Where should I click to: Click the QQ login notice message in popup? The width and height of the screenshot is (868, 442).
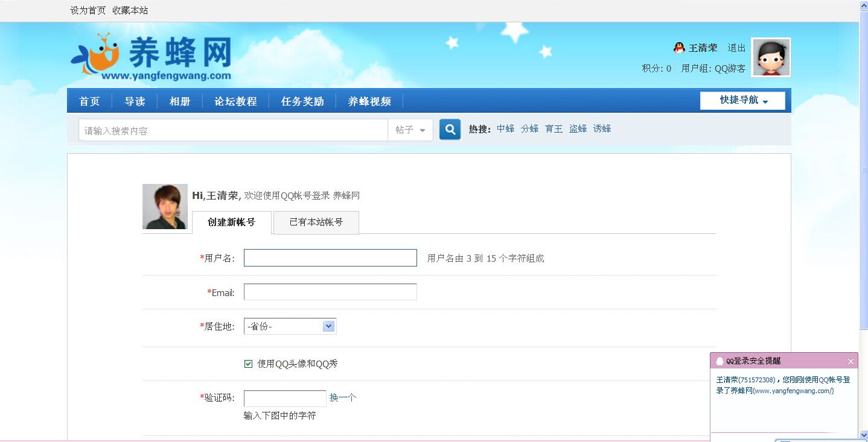click(783, 385)
